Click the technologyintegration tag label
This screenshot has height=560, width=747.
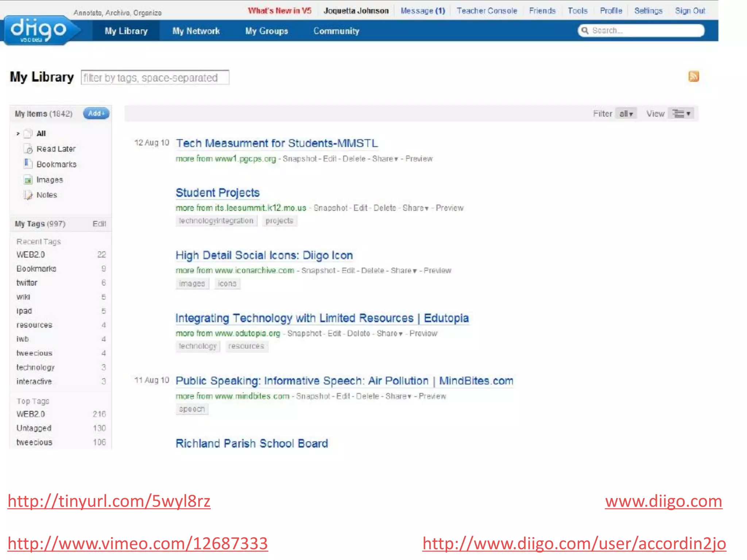216,221
